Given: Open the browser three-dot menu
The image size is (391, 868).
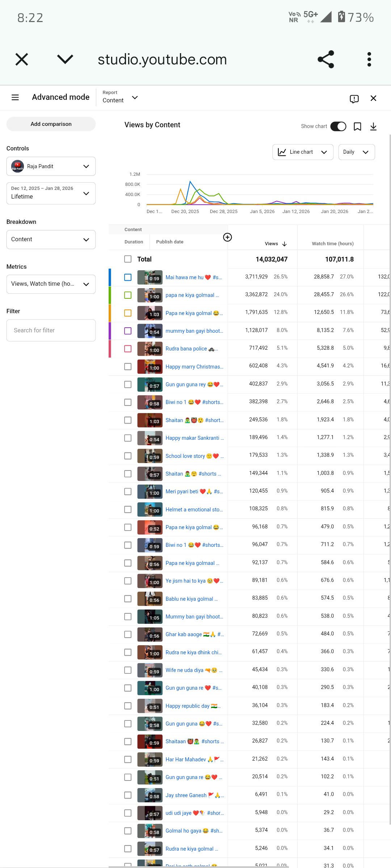Looking at the screenshot, I should click(369, 59).
